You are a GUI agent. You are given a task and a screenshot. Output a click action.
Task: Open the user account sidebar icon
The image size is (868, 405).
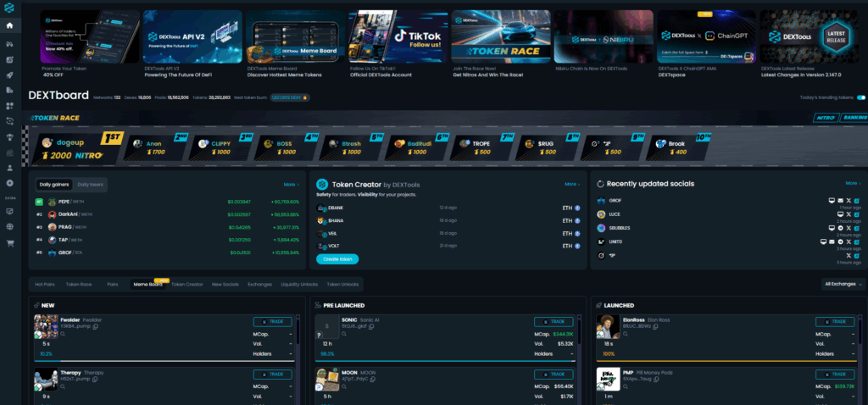coord(10,167)
